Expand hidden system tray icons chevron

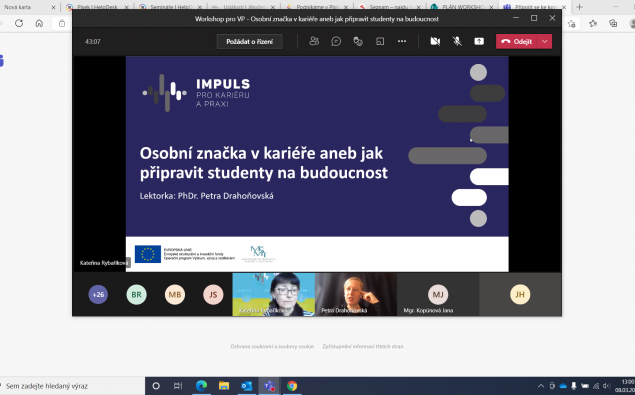tap(541, 386)
